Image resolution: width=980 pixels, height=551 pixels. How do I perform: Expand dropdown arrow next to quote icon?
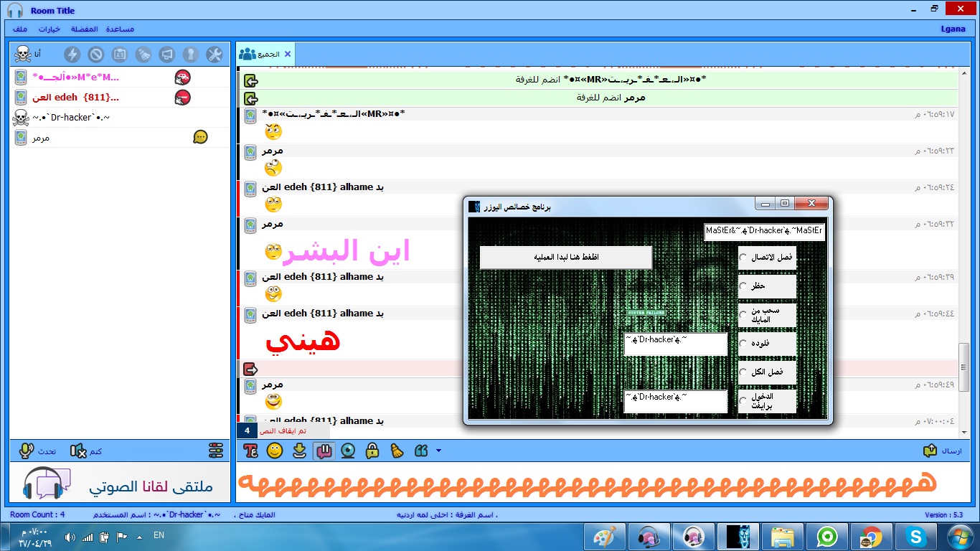pyautogui.click(x=438, y=451)
